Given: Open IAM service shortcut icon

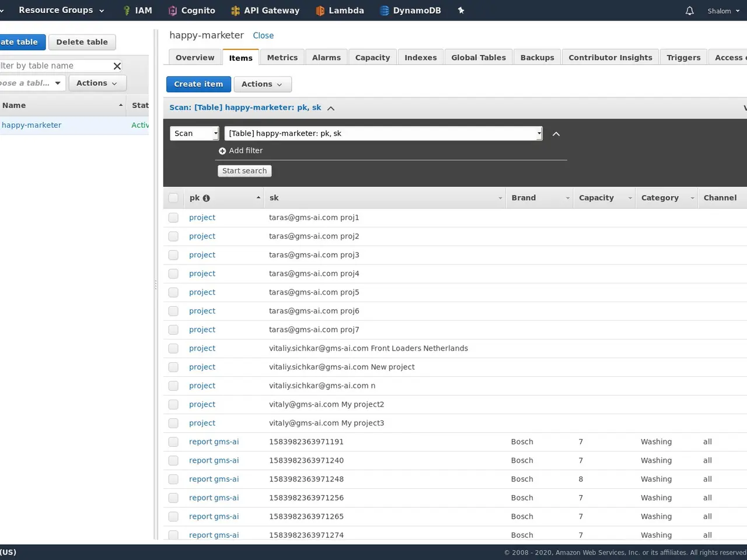Looking at the screenshot, I should point(127,10).
